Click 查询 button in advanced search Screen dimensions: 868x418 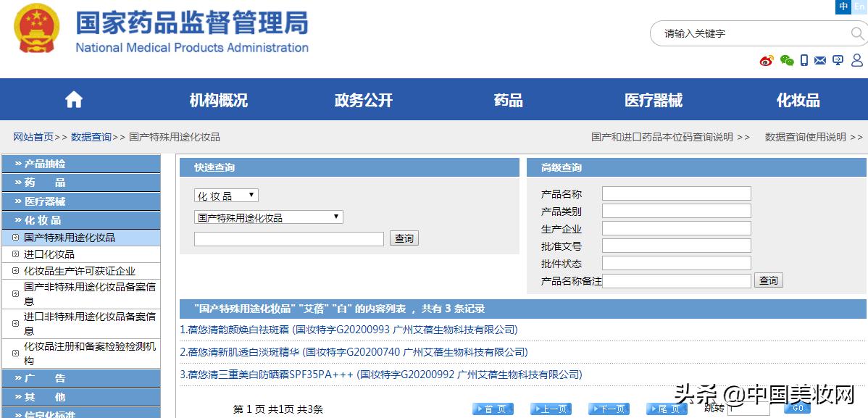(768, 280)
